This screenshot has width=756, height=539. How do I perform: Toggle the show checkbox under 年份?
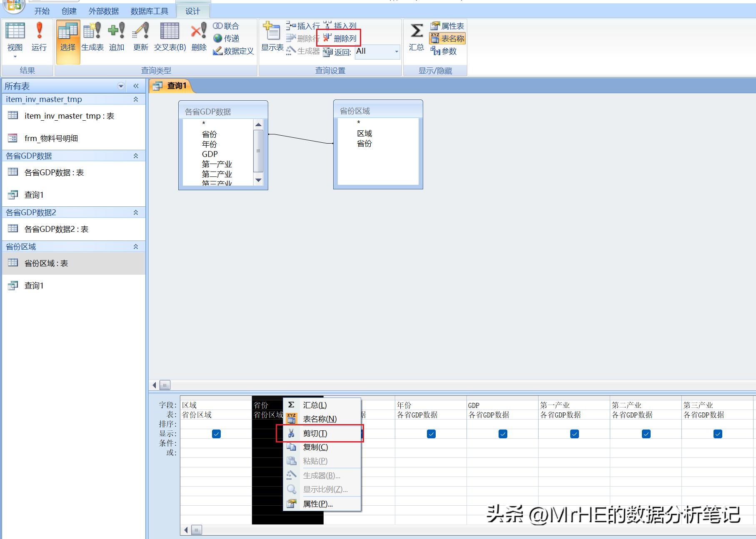(431, 434)
